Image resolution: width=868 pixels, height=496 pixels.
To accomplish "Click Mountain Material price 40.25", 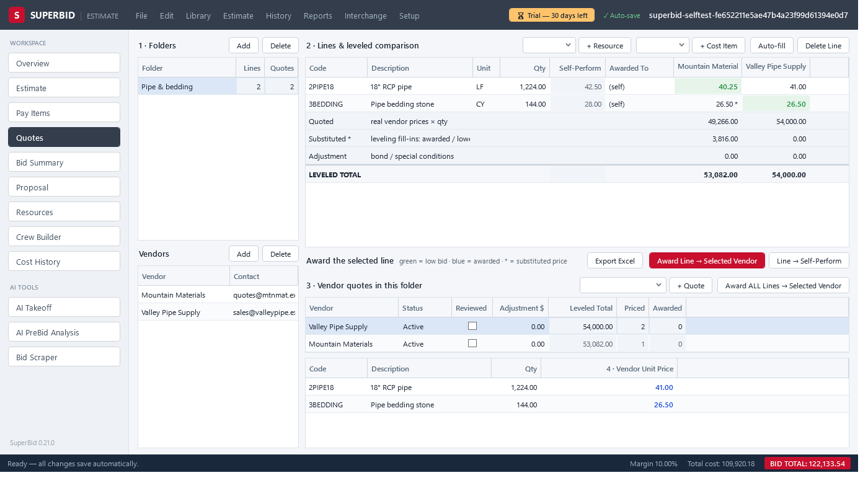I will point(708,87).
